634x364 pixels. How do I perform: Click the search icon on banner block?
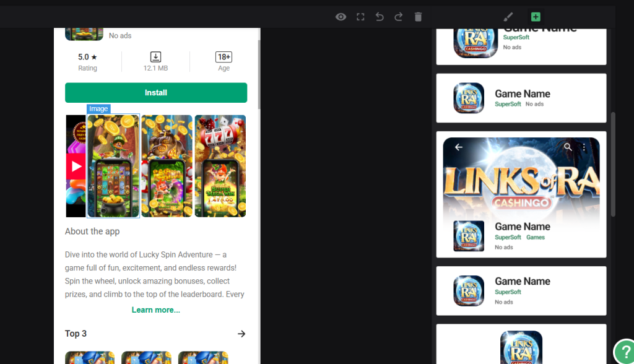[568, 147]
